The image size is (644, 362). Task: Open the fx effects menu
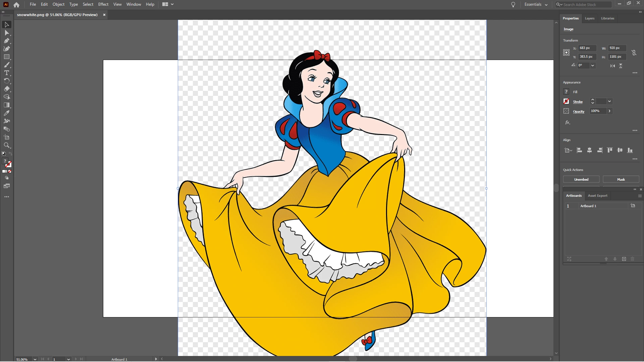(567, 122)
